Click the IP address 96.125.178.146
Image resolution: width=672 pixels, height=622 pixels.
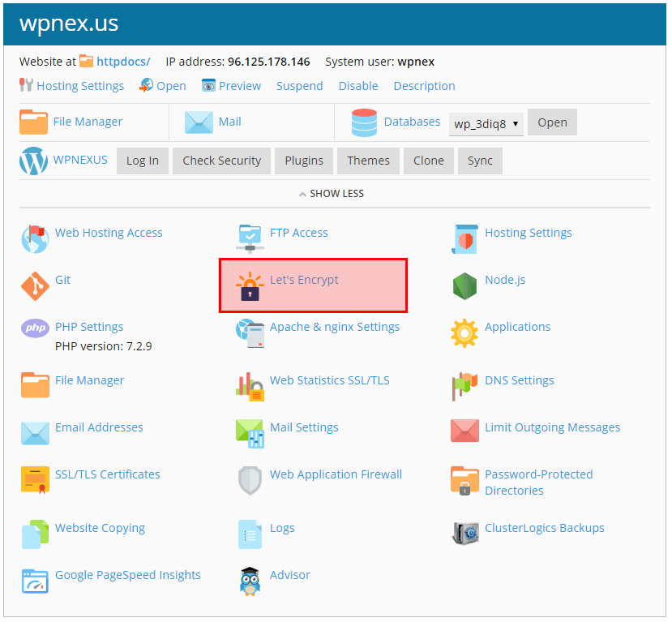click(269, 62)
